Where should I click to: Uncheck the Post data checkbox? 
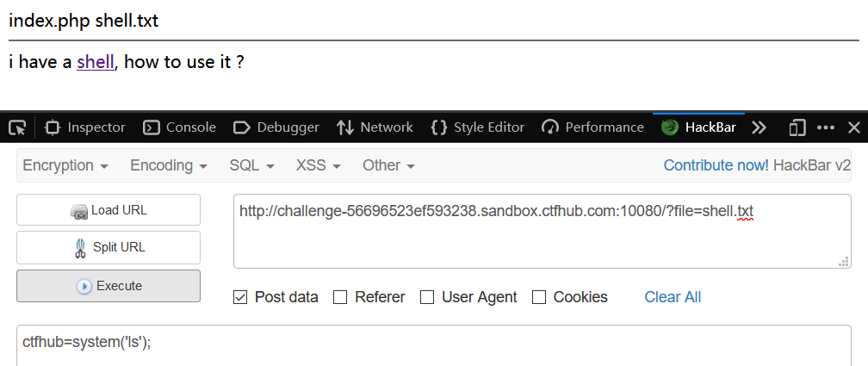click(241, 297)
